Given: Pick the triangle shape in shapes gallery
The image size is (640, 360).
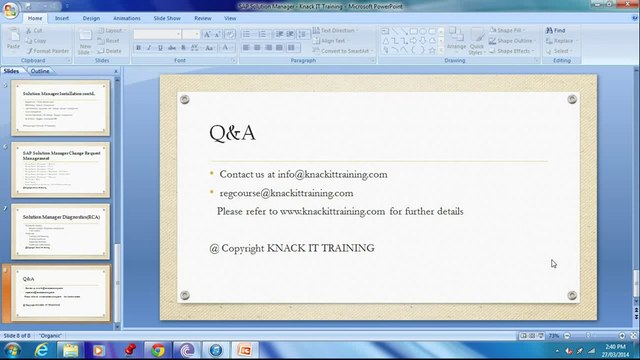Looking at the screenshot, I should (385, 41).
